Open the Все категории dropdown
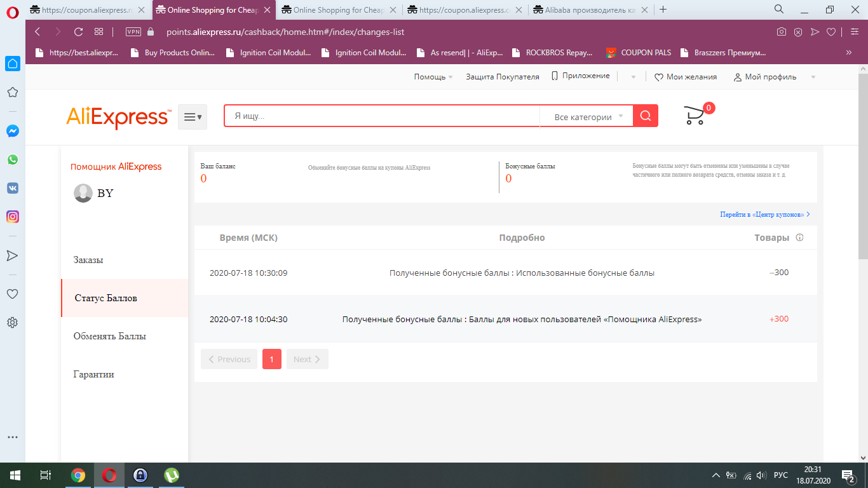This screenshot has height=488, width=868. pos(587,116)
